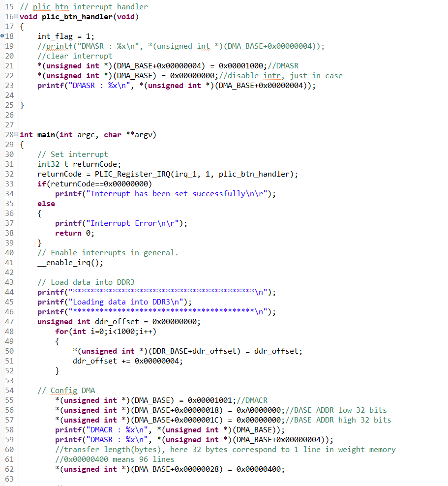Click the breakpoint marker on line 18
This screenshot has width=448, height=486.
[x=3, y=36]
